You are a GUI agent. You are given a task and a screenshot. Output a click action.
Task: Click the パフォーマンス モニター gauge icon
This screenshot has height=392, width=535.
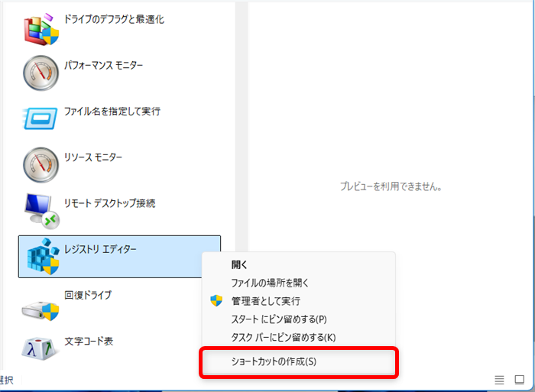click(41, 73)
